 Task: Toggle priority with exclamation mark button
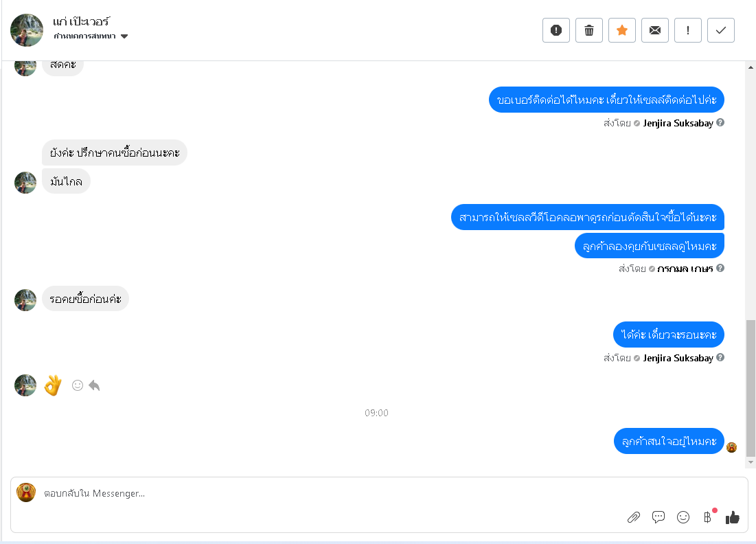click(687, 30)
